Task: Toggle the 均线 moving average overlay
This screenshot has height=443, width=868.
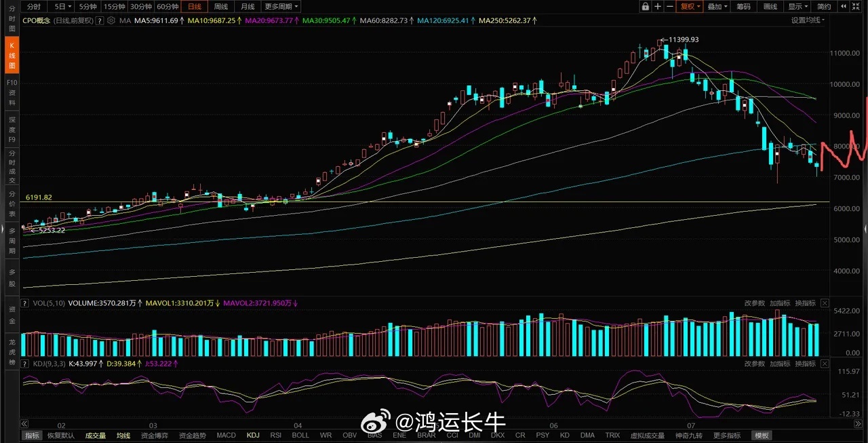Action: (123, 436)
